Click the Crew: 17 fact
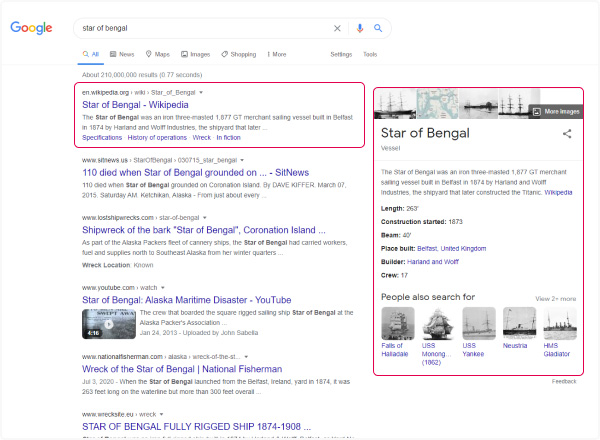The height and width of the screenshot is (440, 600). (x=395, y=275)
